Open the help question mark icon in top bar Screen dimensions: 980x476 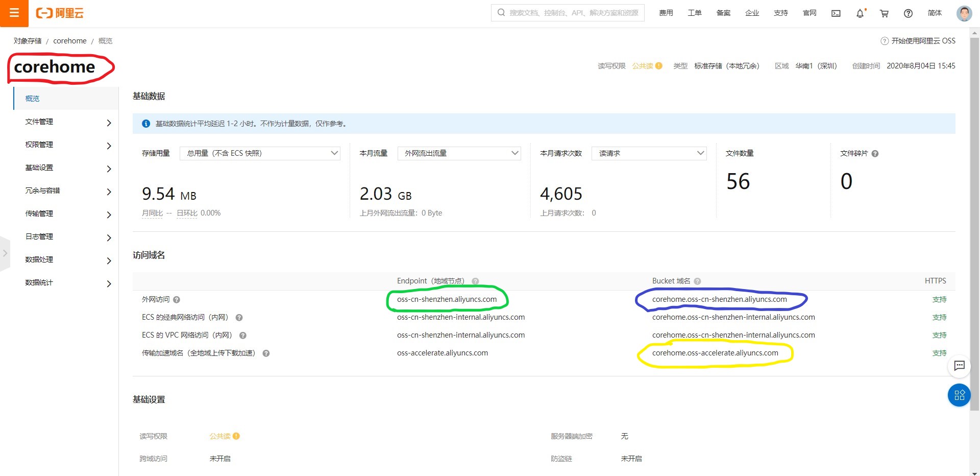pos(908,14)
